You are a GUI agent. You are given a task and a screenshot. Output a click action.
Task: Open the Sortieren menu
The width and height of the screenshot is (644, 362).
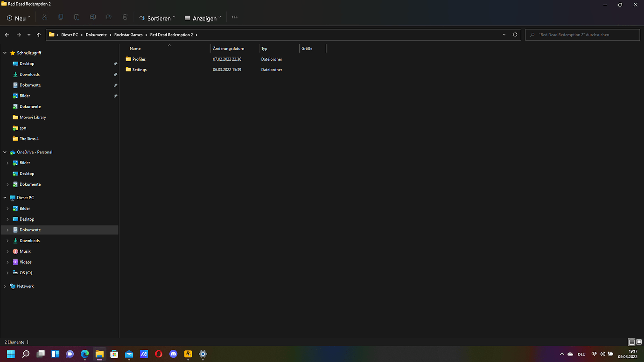[x=157, y=18]
